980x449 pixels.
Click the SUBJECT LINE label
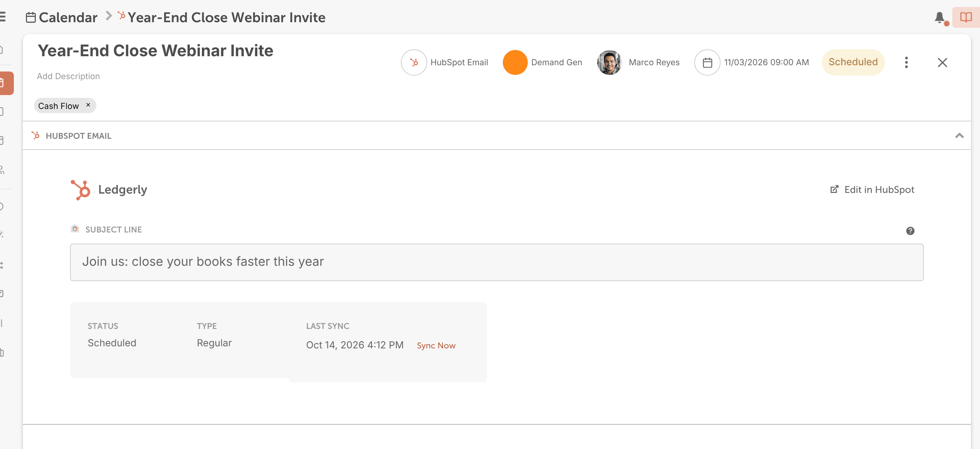click(x=113, y=229)
